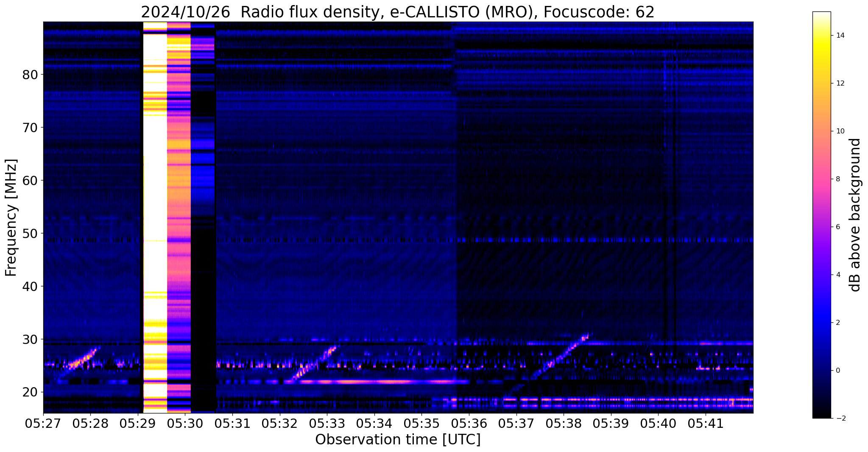Click the 05:40 time tick label
Screen dimensions: 868x452
(659, 423)
